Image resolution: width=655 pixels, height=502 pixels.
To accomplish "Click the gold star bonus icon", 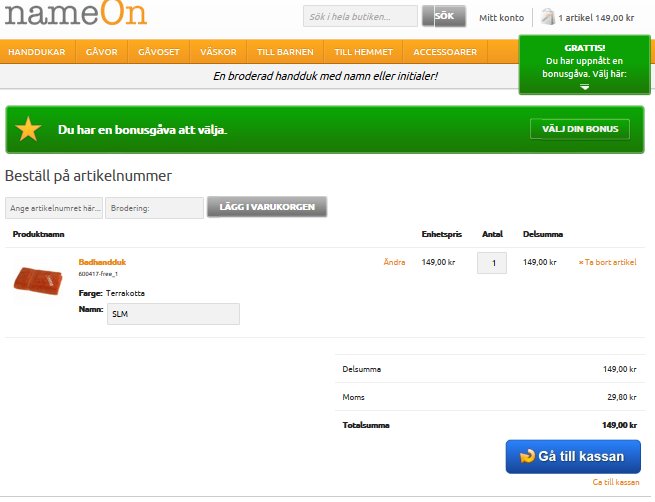I will coord(28,129).
